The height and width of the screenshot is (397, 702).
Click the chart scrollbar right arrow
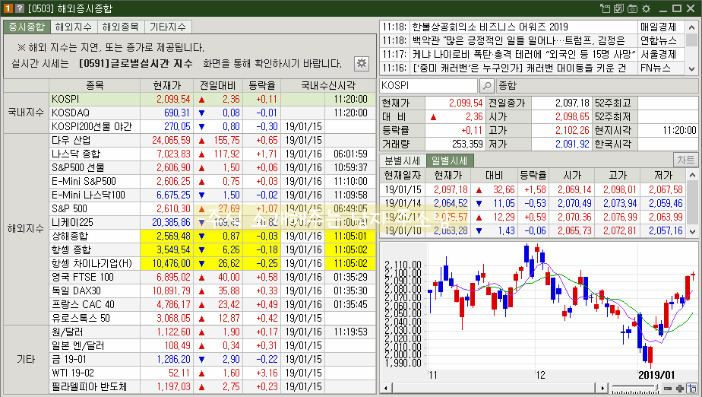click(x=603, y=388)
